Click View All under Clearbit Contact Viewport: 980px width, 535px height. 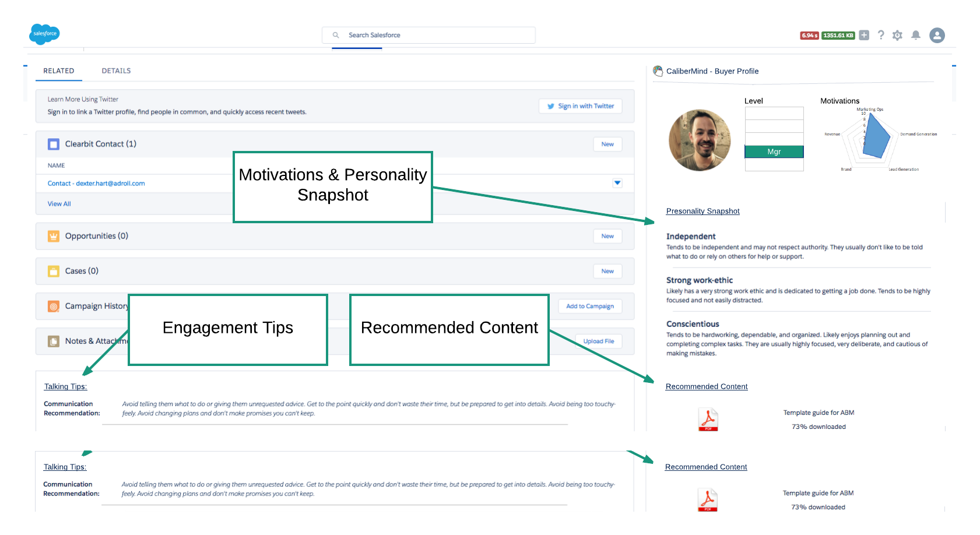(x=59, y=204)
